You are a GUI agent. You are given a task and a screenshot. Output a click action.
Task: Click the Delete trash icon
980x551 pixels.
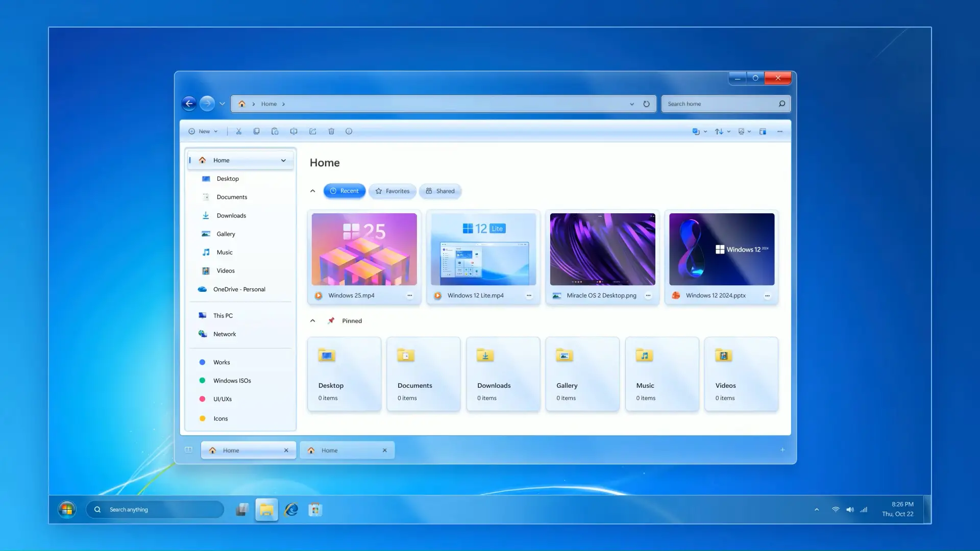coord(331,131)
